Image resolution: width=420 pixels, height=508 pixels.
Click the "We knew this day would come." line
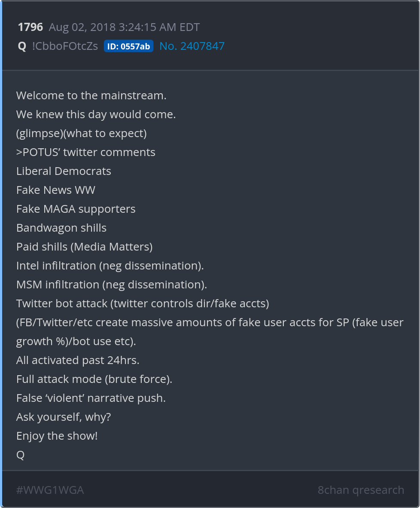pos(96,114)
